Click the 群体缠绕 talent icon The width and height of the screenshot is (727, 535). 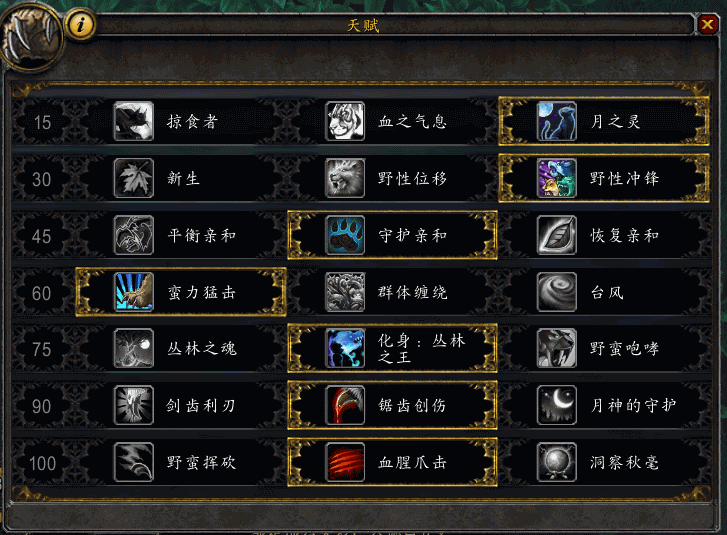(x=345, y=292)
